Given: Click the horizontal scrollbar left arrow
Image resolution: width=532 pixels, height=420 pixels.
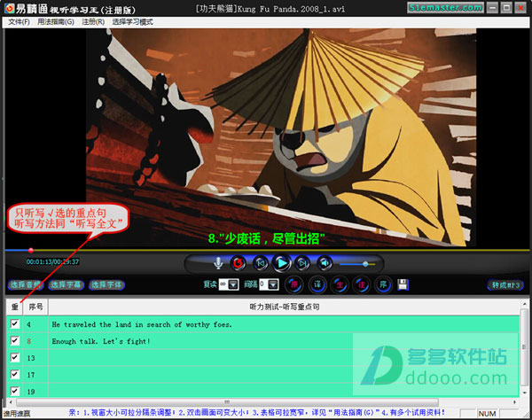Looking at the screenshot, I should pos(11,402).
